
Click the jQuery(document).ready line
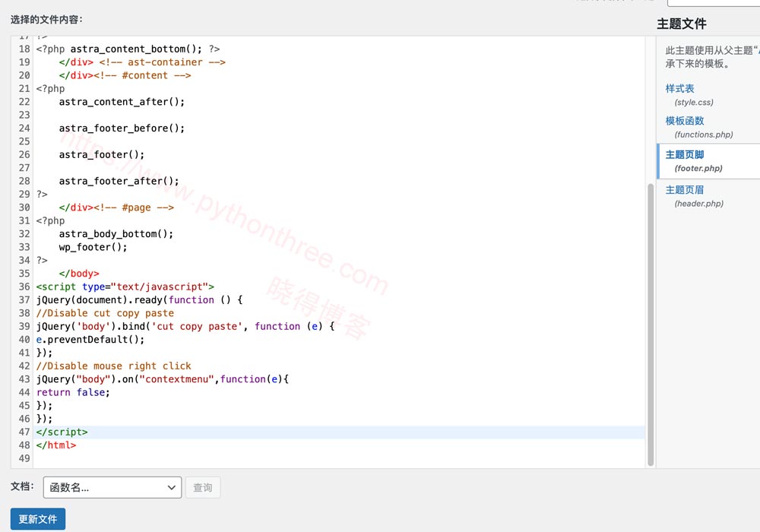(140, 300)
